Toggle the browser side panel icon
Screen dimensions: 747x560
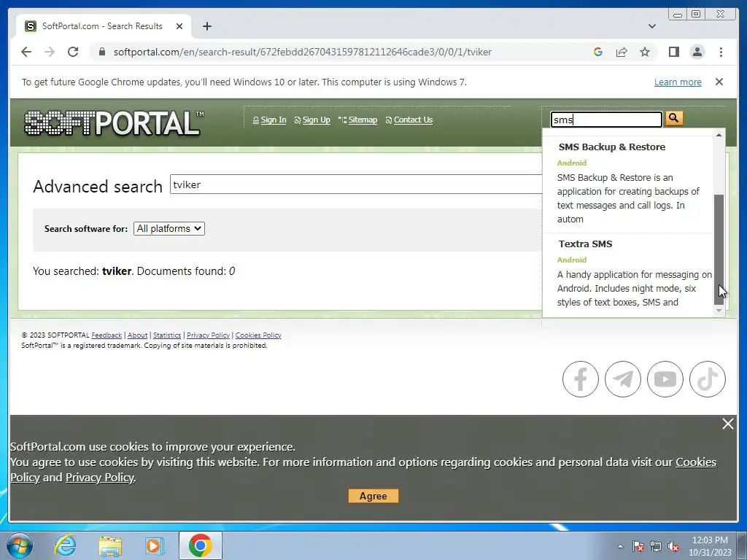tap(673, 52)
